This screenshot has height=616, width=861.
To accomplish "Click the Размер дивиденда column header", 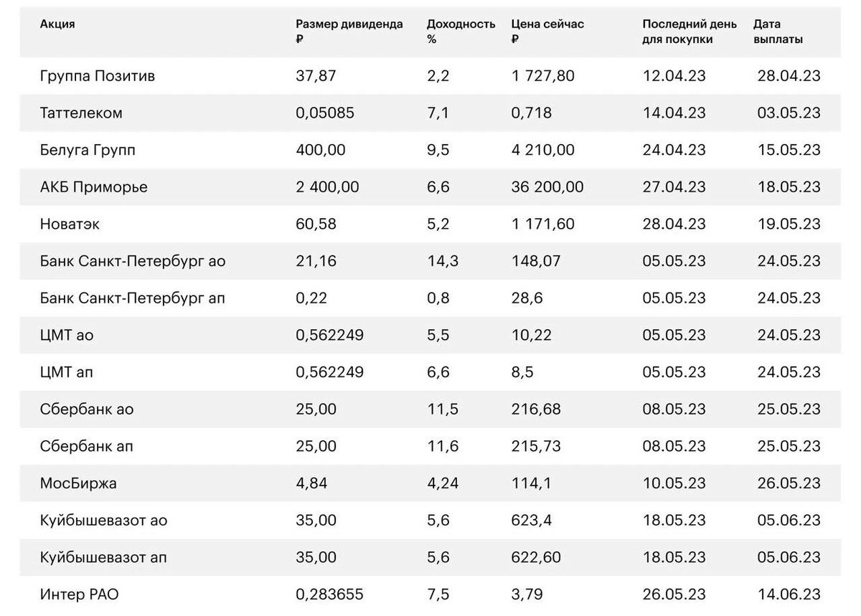I will [x=349, y=32].
